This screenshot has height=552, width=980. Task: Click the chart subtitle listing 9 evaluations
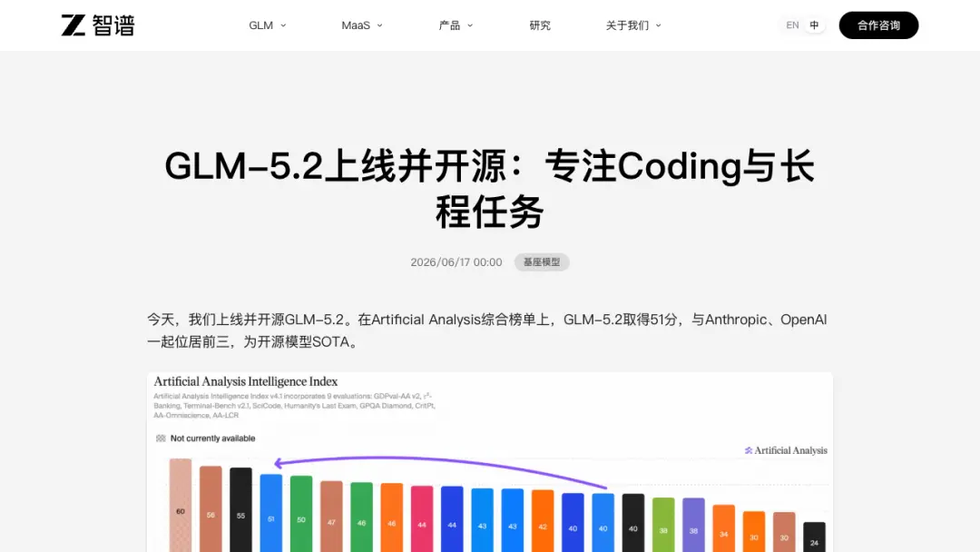(294, 406)
